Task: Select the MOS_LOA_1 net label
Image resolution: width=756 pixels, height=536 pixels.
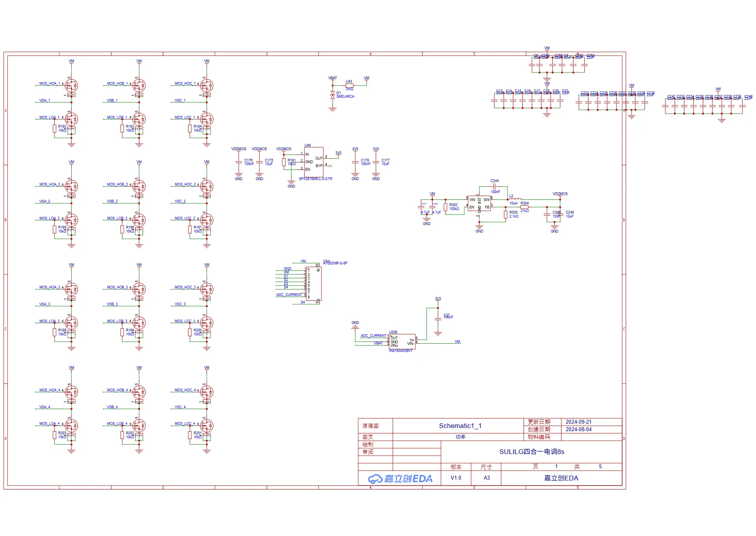Action: (50, 117)
